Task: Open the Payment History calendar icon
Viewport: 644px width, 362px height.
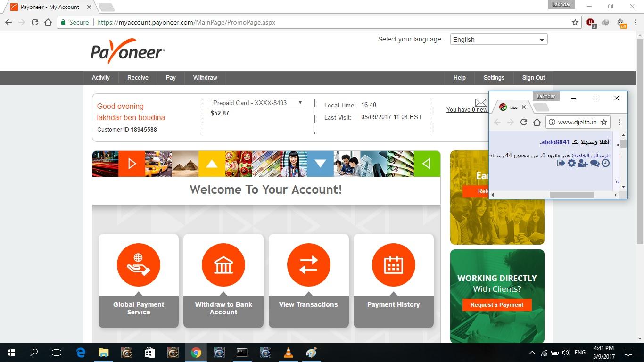Action: click(394, 265)
